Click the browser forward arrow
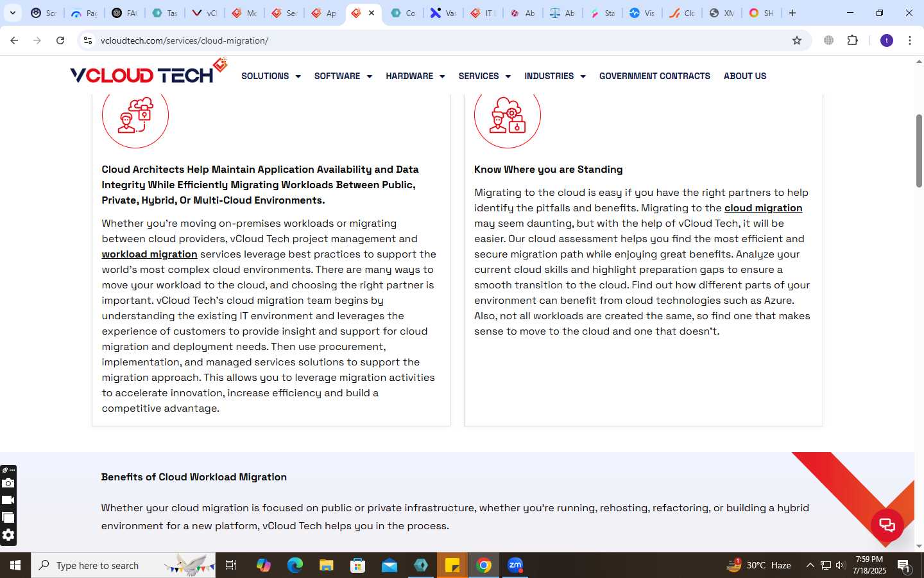Image resolution: width=924 pixels, height=578 pixels. [x=37, y=40]
